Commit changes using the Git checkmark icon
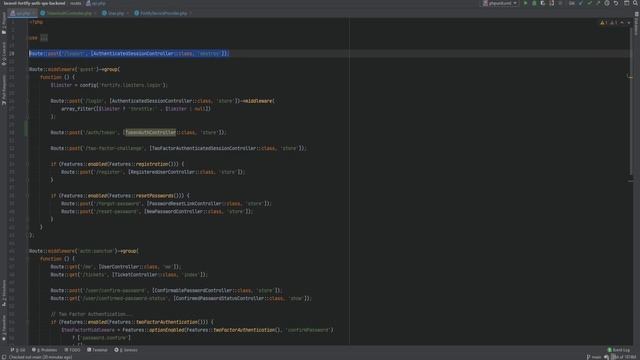The image size is (640, 360). [589, 3]
